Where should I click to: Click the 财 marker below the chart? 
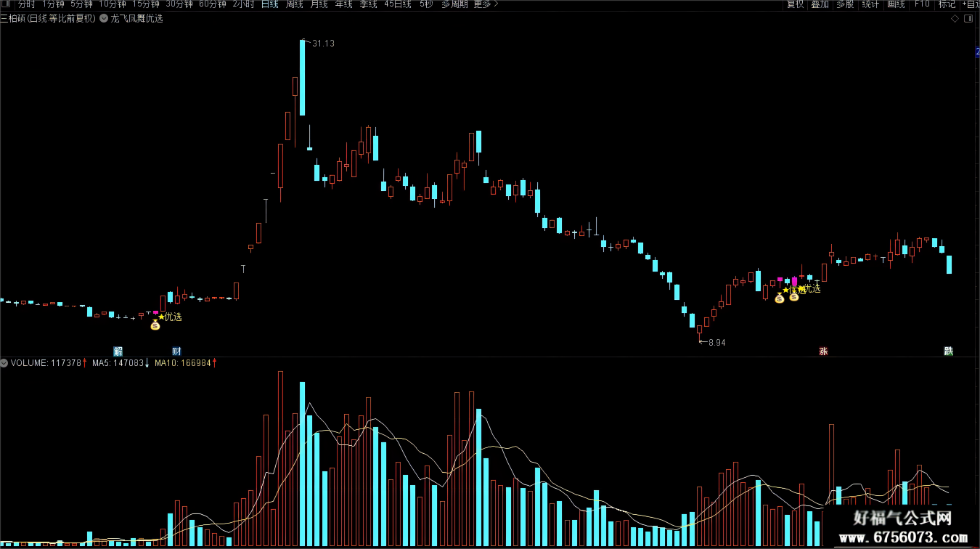pos(176,351)
